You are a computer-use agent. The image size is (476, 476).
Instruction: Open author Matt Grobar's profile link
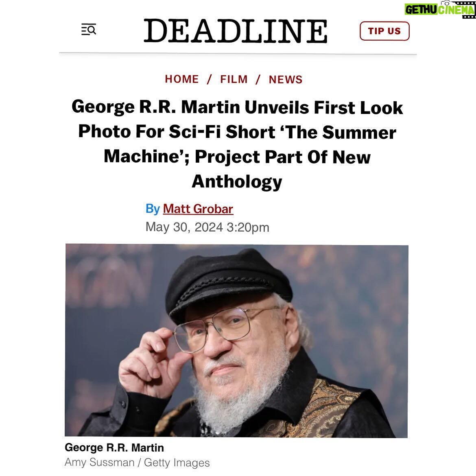pyautogui.click(x=198, y=209)
